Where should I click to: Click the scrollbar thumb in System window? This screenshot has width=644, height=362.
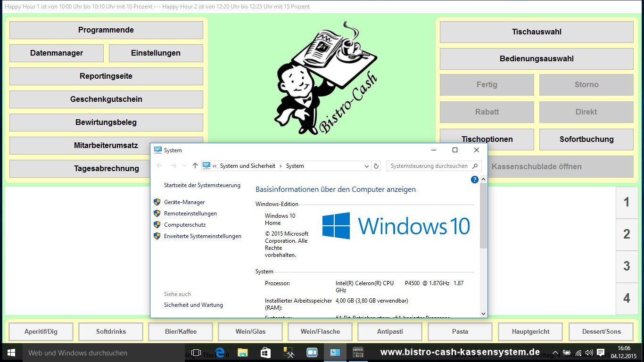pyautogui.click(x=483, y=216)
